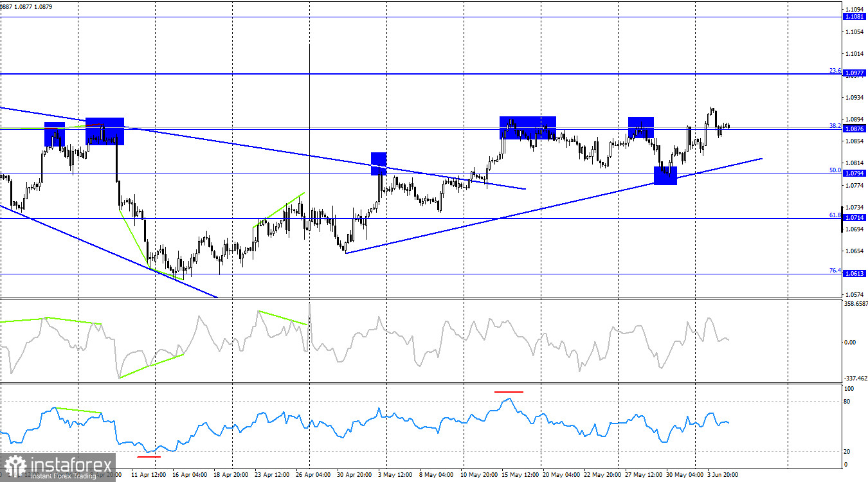868x482 pixels.
Task: Click the 1.0774 price axis value
Action: 856,186
